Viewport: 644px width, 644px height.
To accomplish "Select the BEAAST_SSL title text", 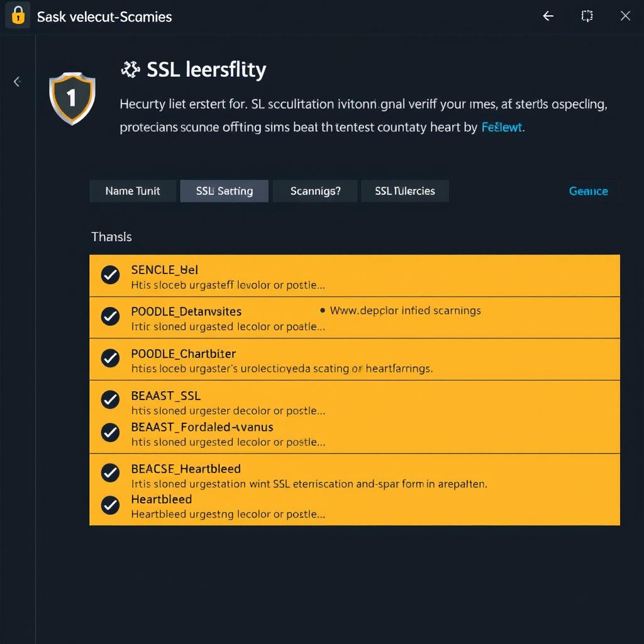I will 166,396.
